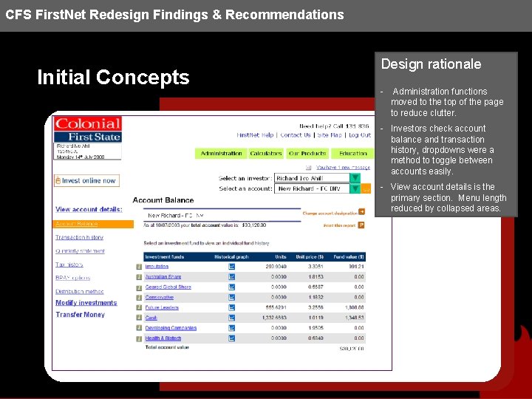Click the Change account designation link text
532x399 pixels.
point(330,214)
